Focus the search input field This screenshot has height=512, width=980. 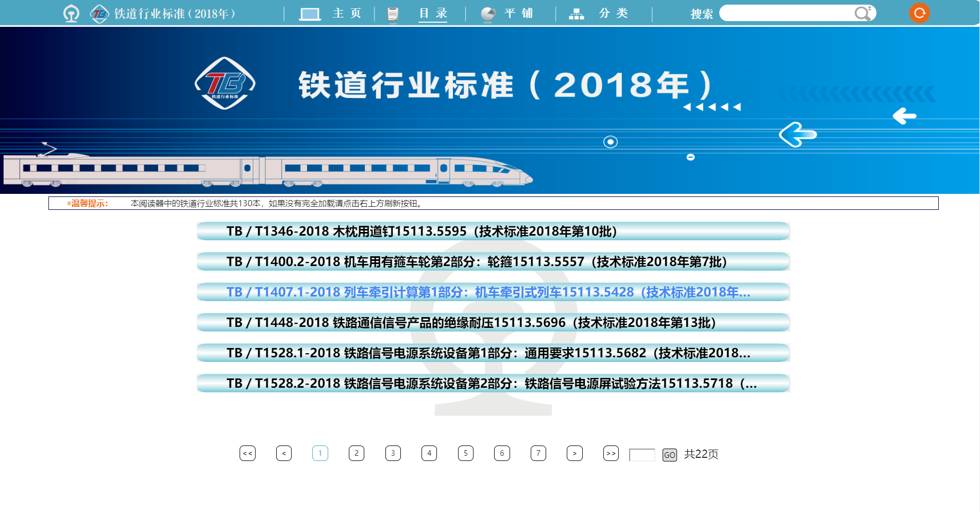pos(787,13)
